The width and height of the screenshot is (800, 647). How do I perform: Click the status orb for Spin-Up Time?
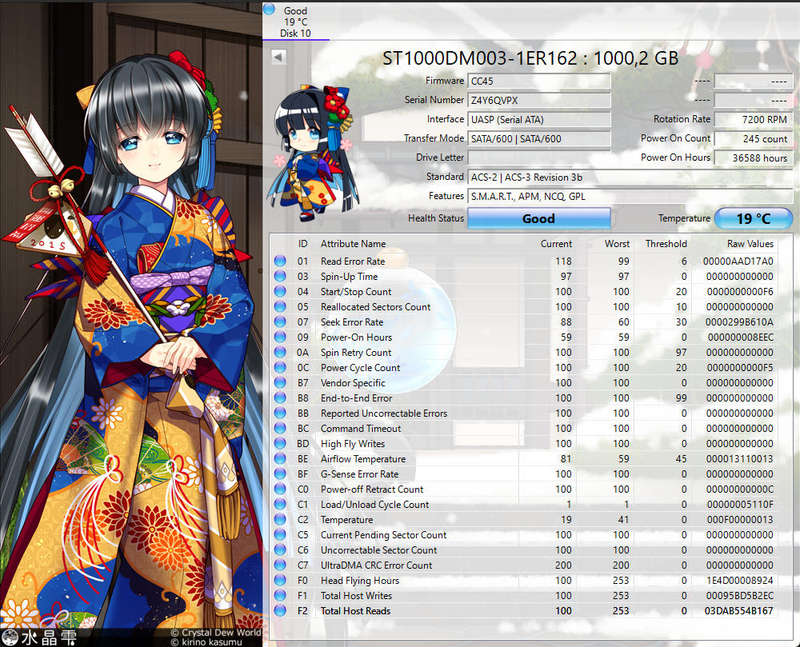point(280,277)
